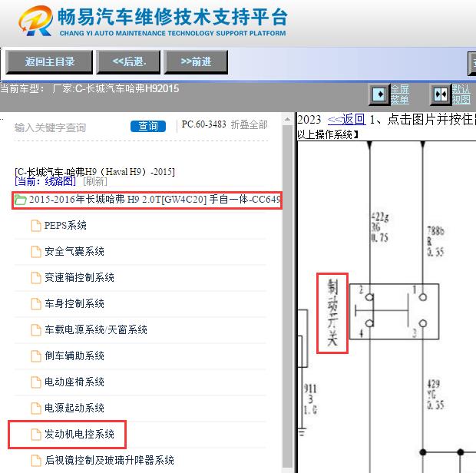The image size is (476, 473).
Task: Click the document icon beside 电动座椅系统
Action: coord(36,382)
